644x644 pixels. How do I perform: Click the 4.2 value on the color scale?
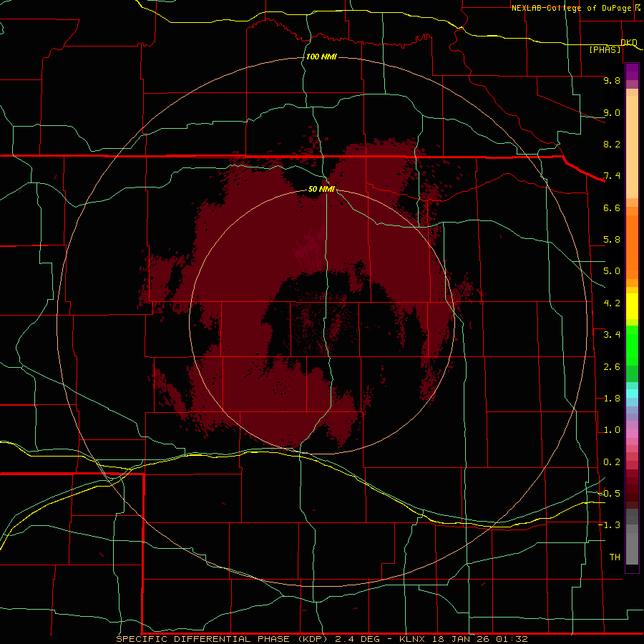coord(612,303)
